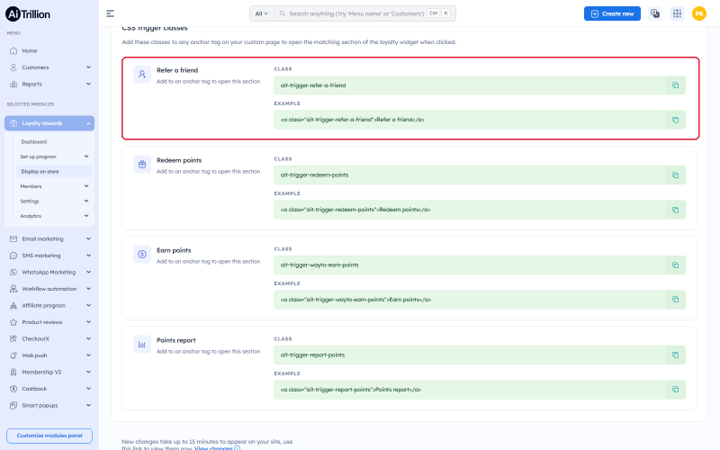Open the Home page from sidebar
Screen dimensions: 720x450
click(29, 51)
